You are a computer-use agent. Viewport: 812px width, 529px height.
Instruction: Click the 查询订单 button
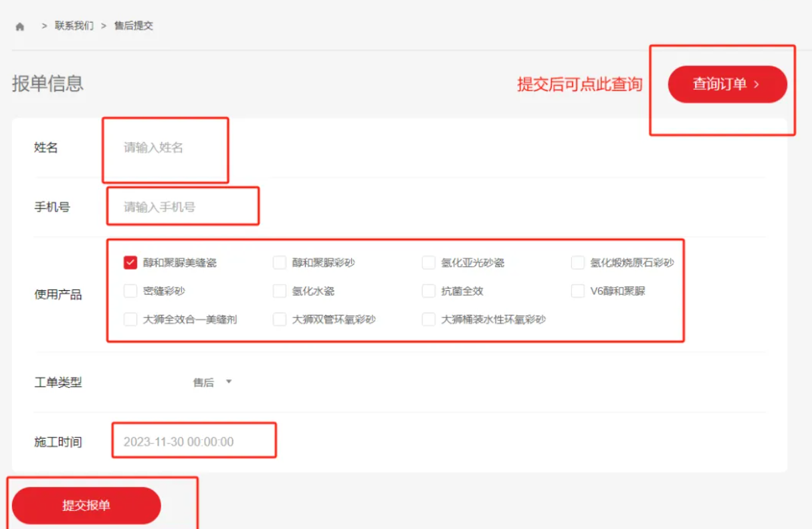727,84
